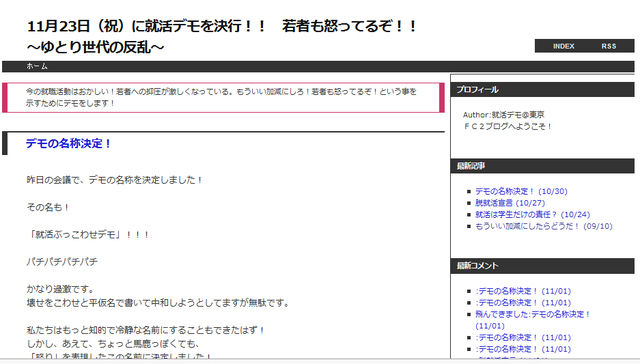This screenshot has width=640, height=364.
Task: Open recent article デモの名称決定！ (10/30)
Action: pyautogui.click(x=521, y=191)
